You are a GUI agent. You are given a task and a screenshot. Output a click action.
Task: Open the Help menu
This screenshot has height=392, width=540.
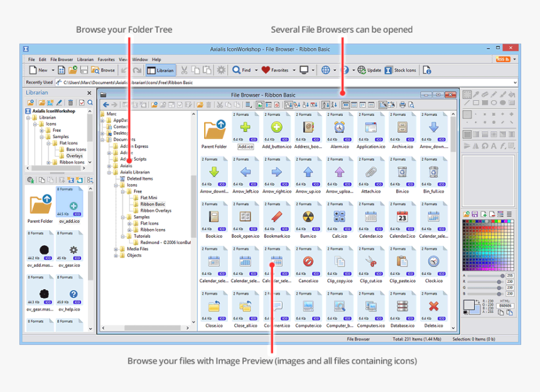[x=156, y=60]
